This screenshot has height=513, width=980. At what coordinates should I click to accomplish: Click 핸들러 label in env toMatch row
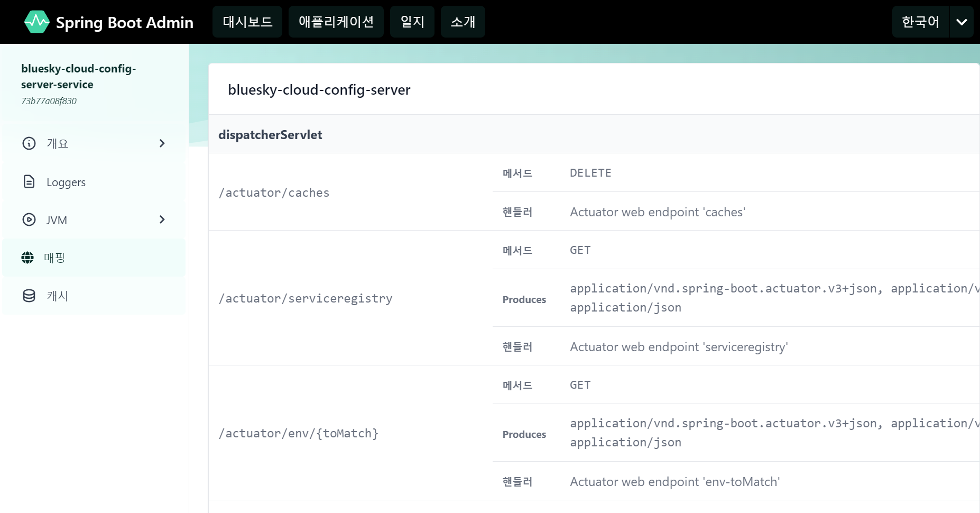pos(517,482)
